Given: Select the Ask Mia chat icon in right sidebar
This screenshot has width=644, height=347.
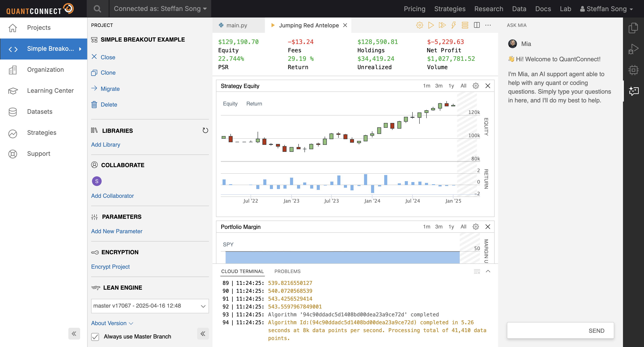Looking at the screenshot, I should coord(634,91).
